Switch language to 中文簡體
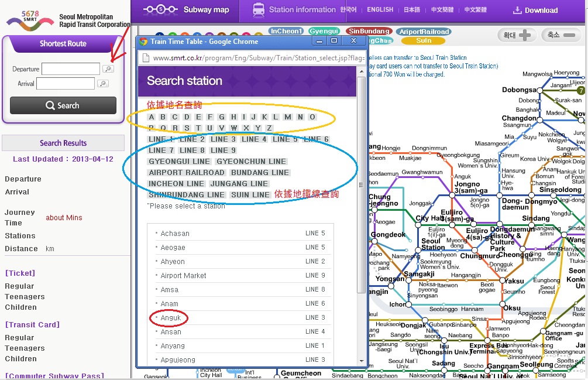This screenshot has height=380, width=588. point(442,10)
